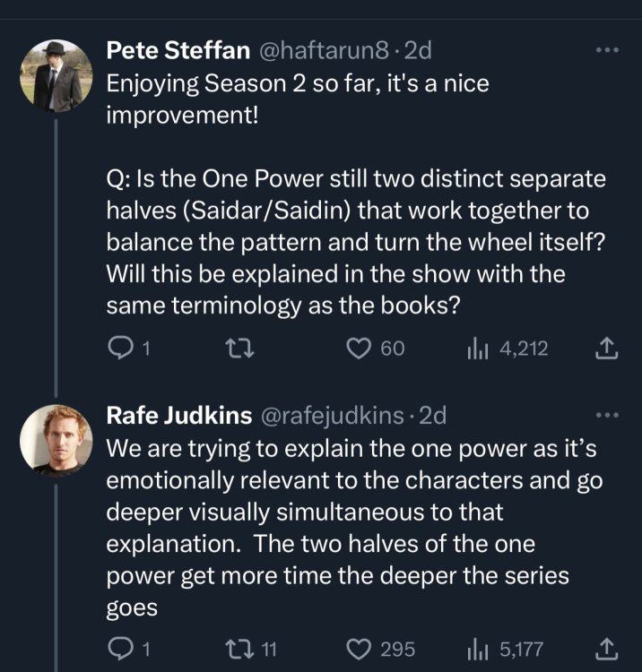Screen dimensions: 642x672
Task: Open more options on Pete Steffan's tweet
Action: tap(607, 50)
